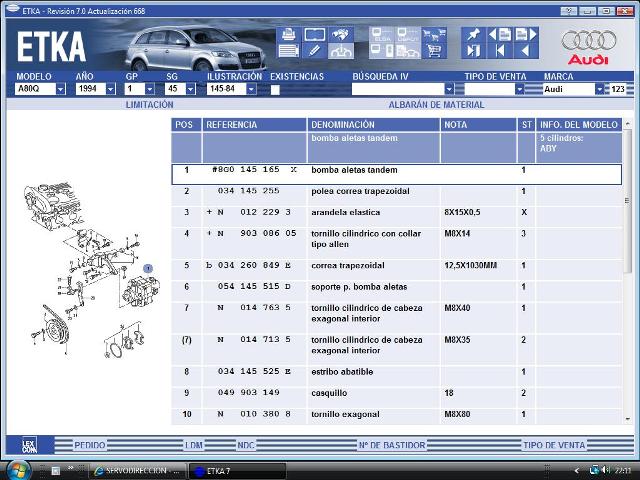Click the network tray icon
The width and height of the screenshot is (640, 480).
[x=594, y=470]
